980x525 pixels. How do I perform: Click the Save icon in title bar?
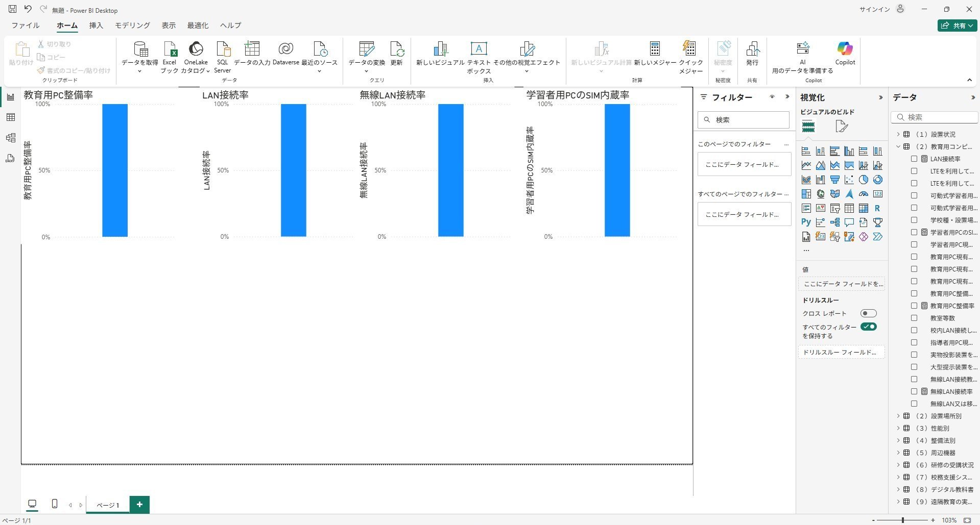point(13,9)
